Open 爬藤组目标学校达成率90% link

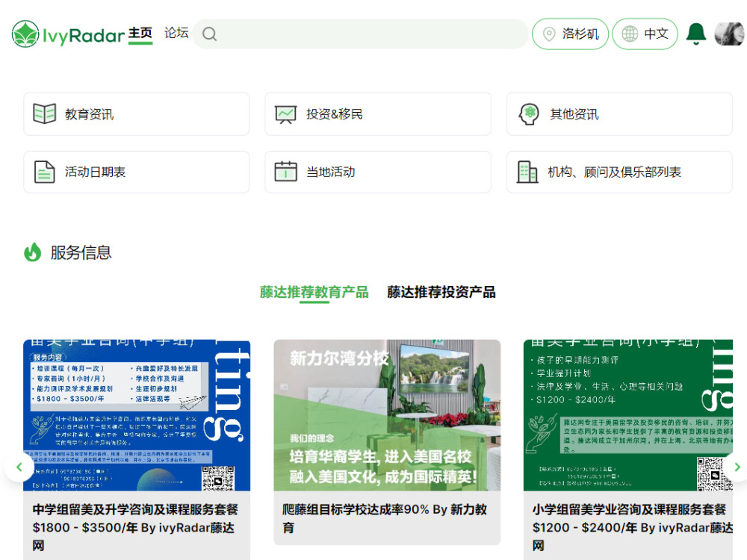click(x=385, y=519)
